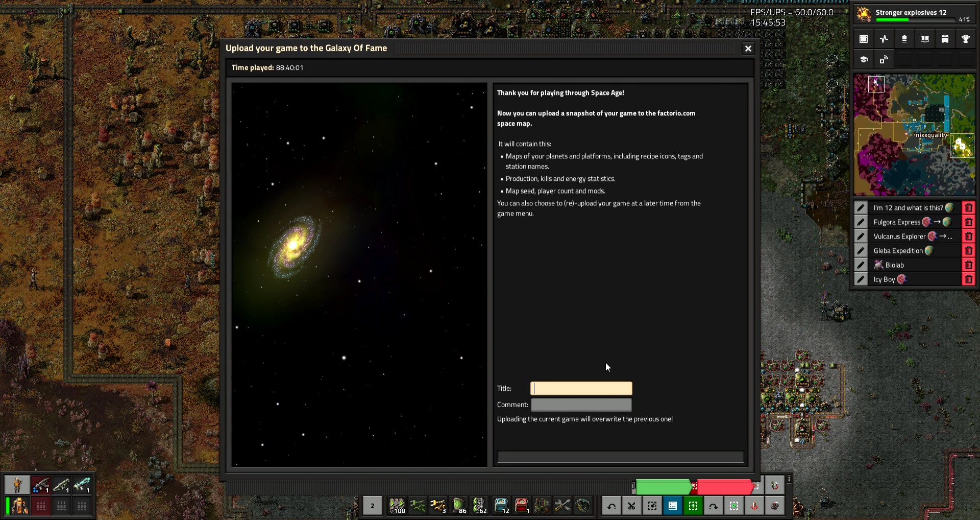Select quickbar repair pack tools item
980x520 pixels.
point(562,506)
